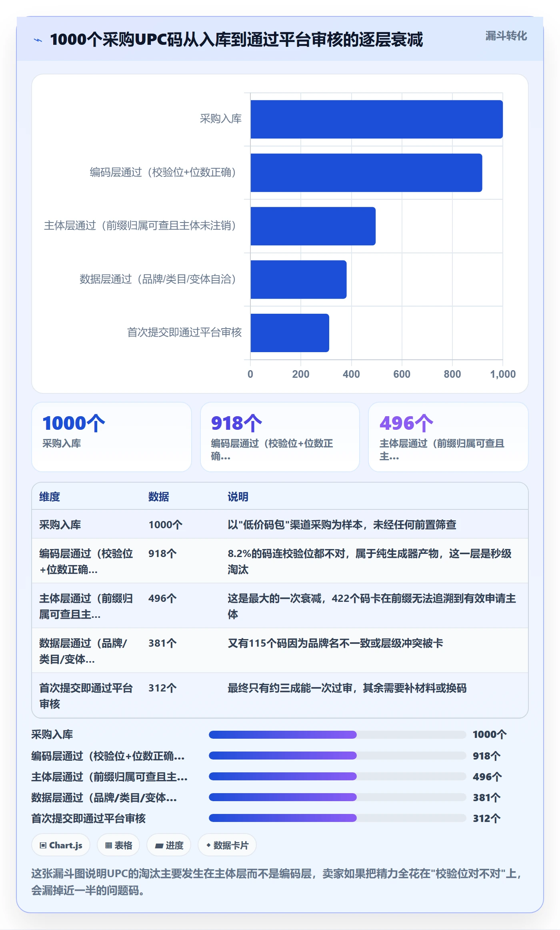Click the 数据层通过 bar in chart

click(x=298, y=279)
